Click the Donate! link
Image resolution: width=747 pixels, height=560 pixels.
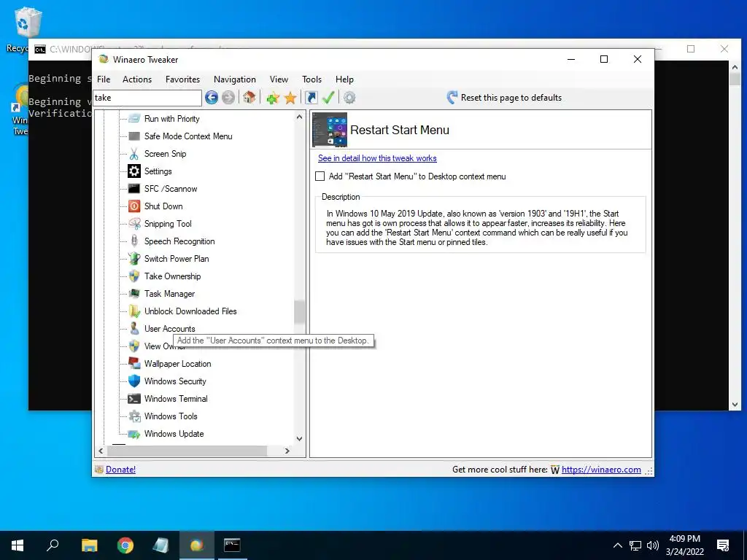tap(120, 470)
